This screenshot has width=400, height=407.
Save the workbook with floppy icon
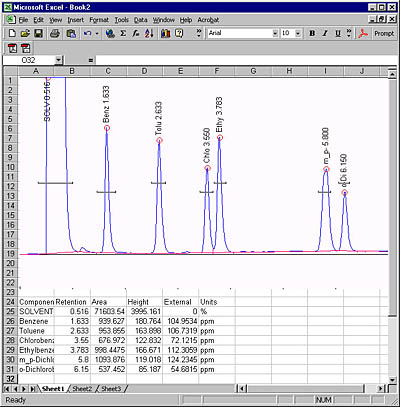point(39,33)
